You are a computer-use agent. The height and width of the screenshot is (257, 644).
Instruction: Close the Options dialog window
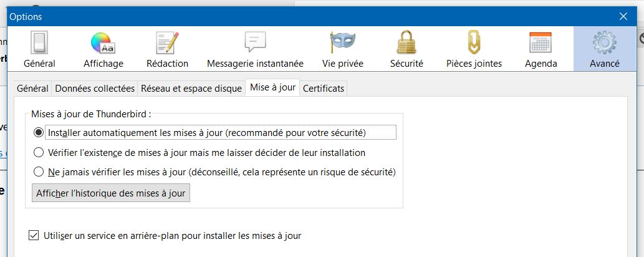point(623,16)
